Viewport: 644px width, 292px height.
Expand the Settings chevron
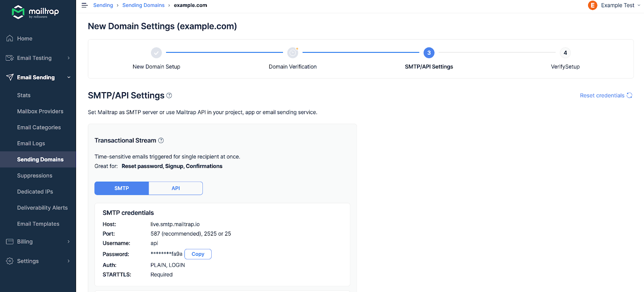pyautogui.click(x=69, y=261)
